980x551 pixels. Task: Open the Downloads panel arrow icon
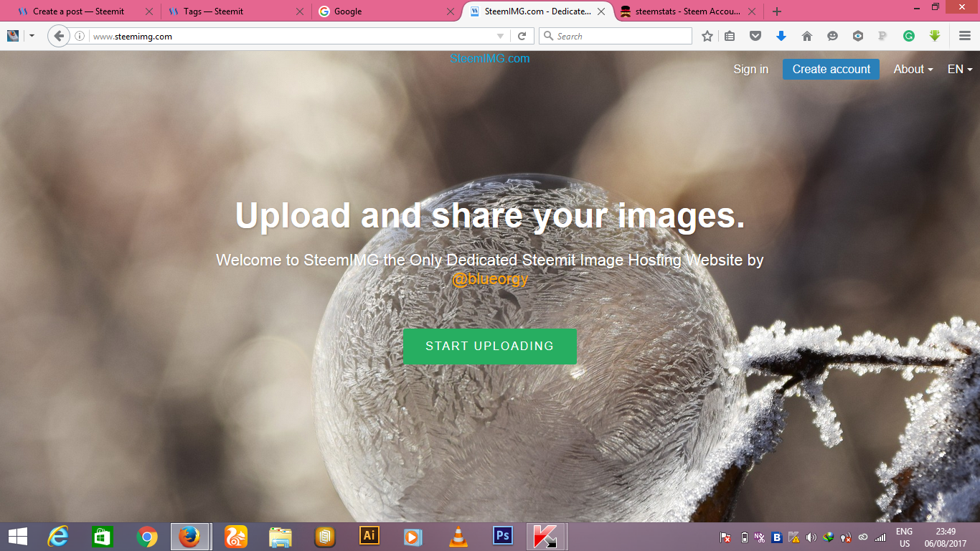781,35
